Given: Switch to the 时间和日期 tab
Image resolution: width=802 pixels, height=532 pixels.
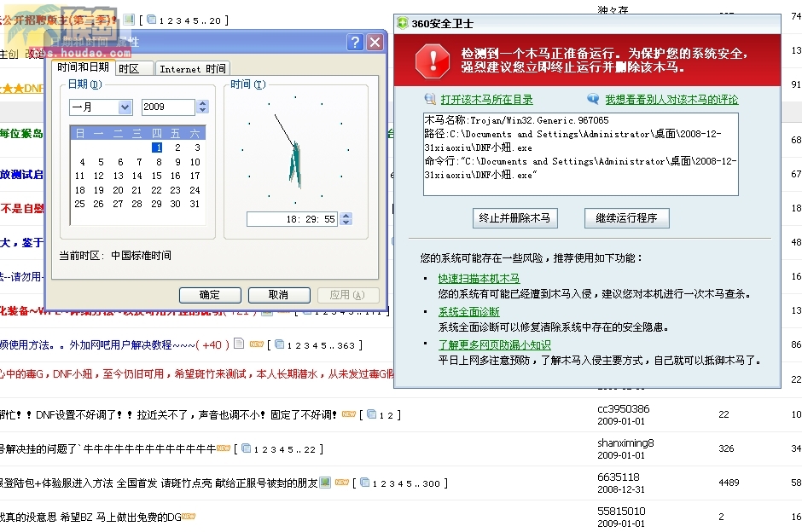Looking at the screenshot, I should pos(83,67).
